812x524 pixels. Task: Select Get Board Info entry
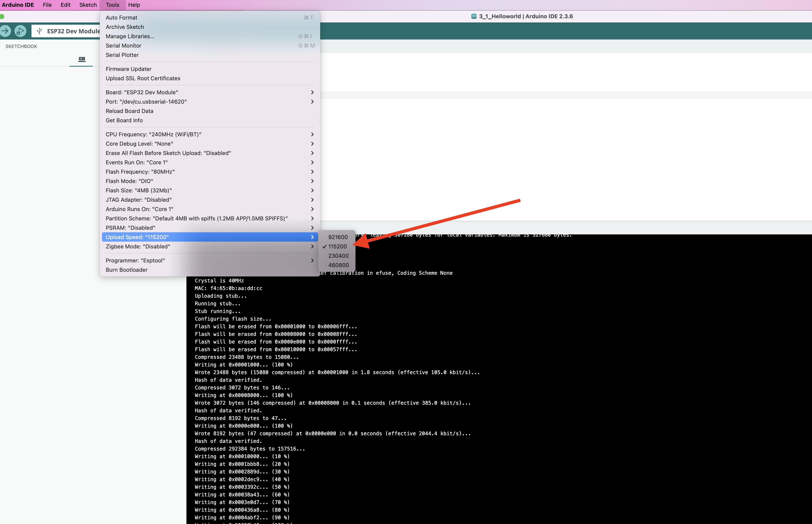[x=210, y=120]
